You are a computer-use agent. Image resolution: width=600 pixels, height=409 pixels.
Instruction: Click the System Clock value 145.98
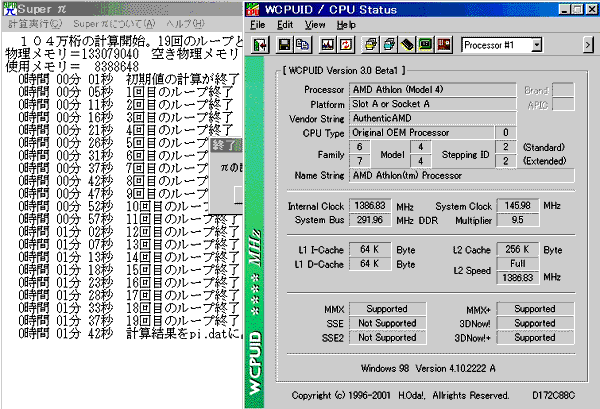click(x=518, y=205)
